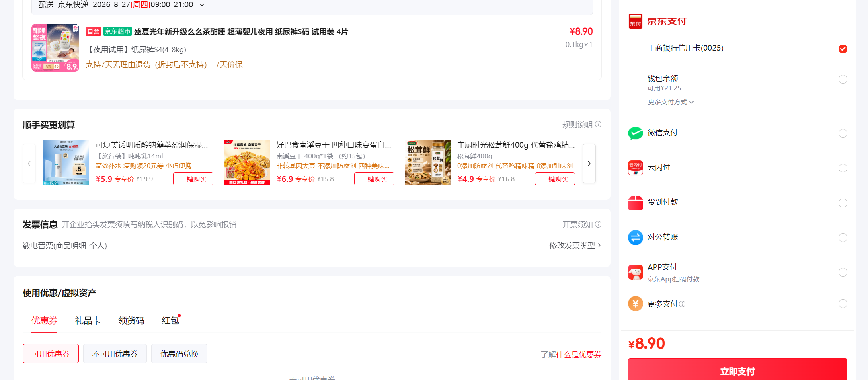868x380 pixels.
Task: Click the 好巴食南溪豆干 product title
Action: [334, 145]
